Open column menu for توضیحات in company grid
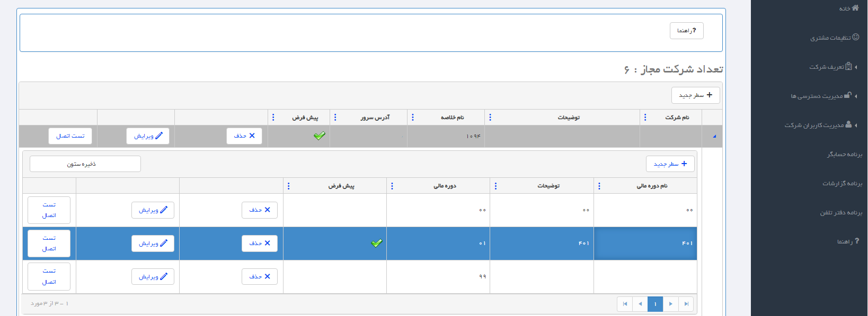Viewport: 868px width, 316px height. [x=490, y=117]
